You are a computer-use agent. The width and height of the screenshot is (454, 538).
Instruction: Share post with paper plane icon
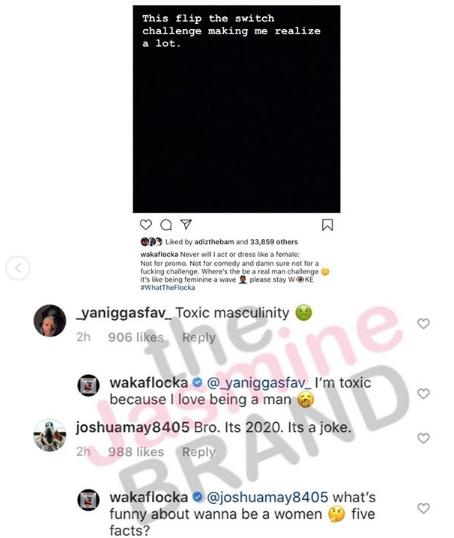pos(186,224)
